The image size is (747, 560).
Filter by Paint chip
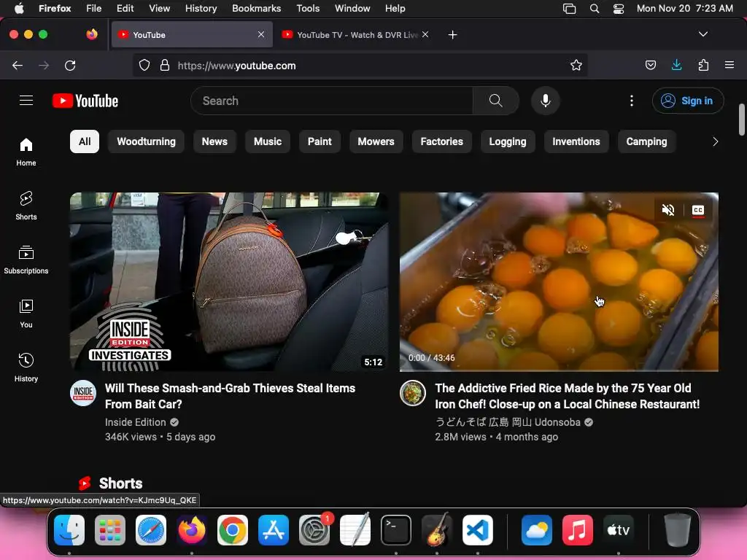click(x=320, y=141)
